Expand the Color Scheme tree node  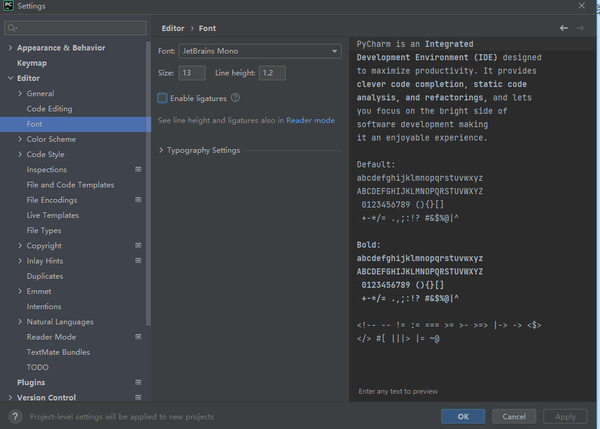coord(20,139)
